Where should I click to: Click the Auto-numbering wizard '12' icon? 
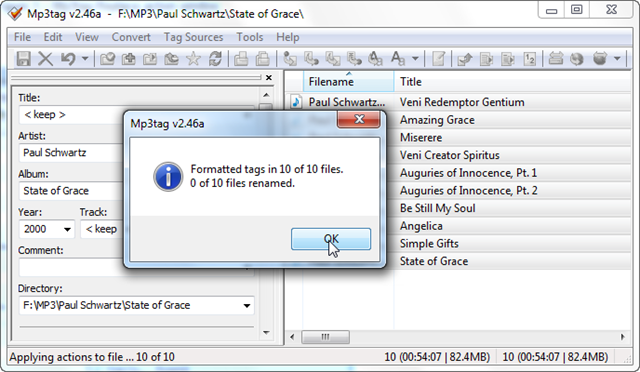pos(529,59)
